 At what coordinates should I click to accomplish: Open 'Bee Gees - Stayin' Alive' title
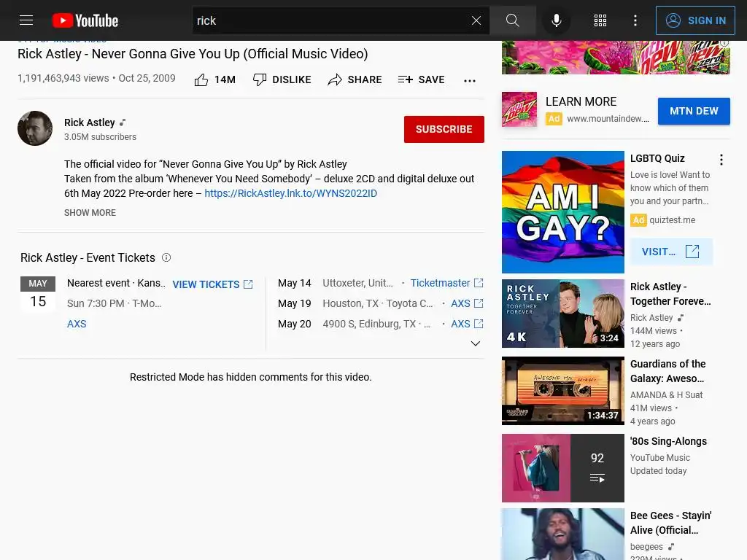click(671, 523)
